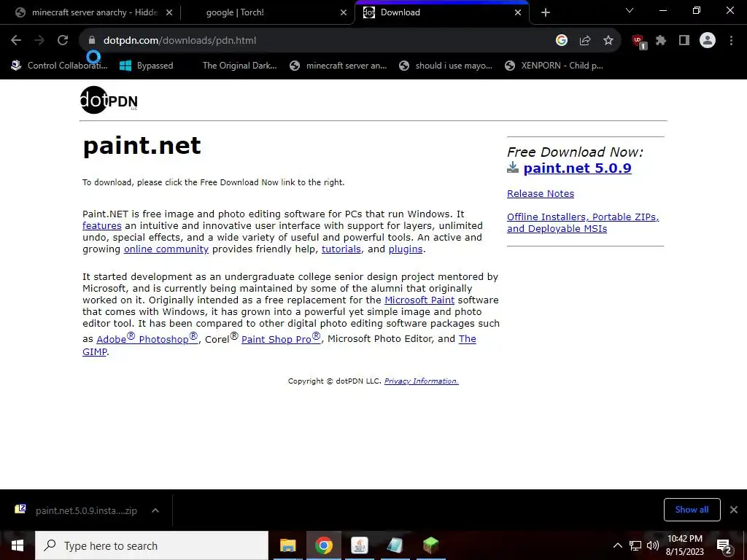Open the notifications action center
This screenshot has width=747, height=560.
(x=724, y=545)
